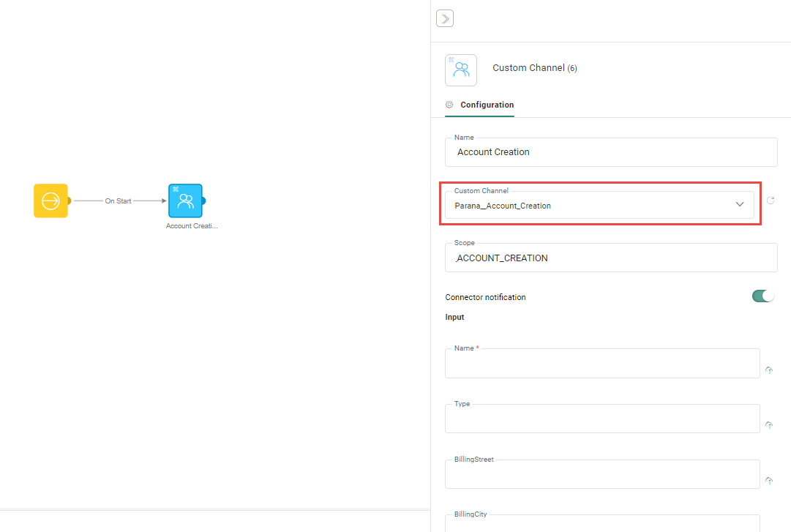
Task: Focus the required Name input field
Action: tap(601, 364)
